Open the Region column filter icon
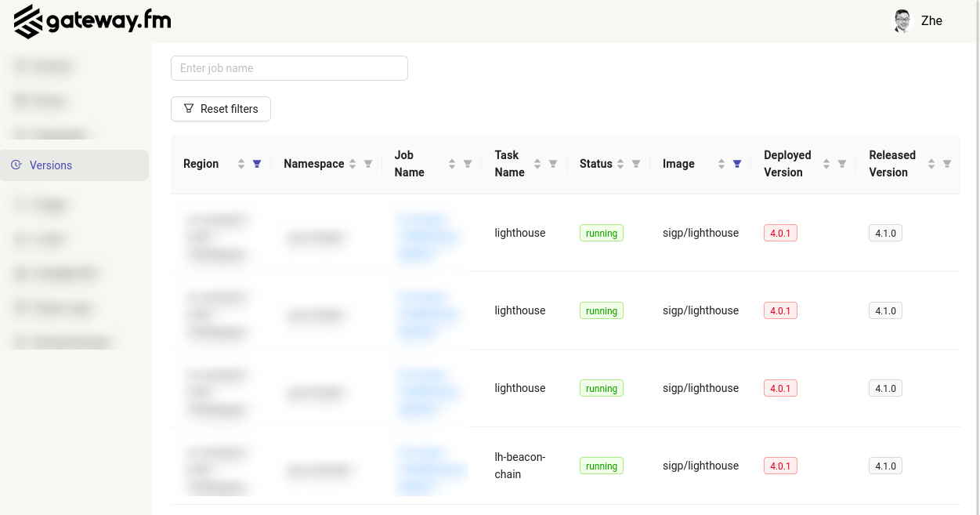Viewport: 980px width, 515px height. tap(257, 164)
